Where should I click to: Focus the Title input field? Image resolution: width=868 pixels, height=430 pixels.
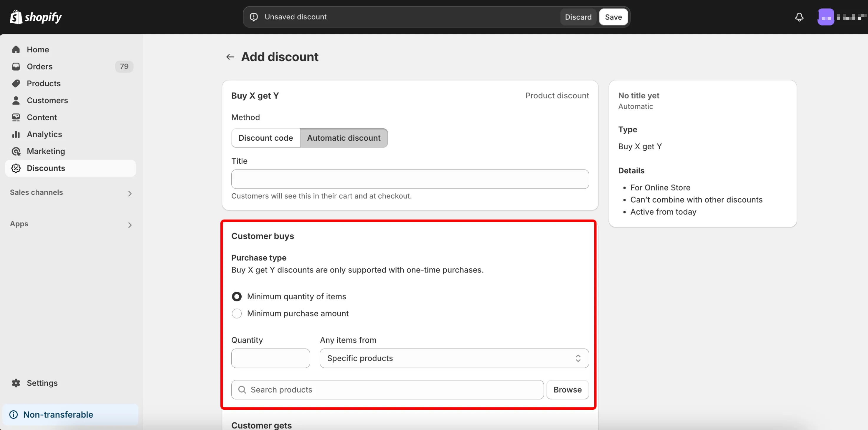tap(410, 179)
